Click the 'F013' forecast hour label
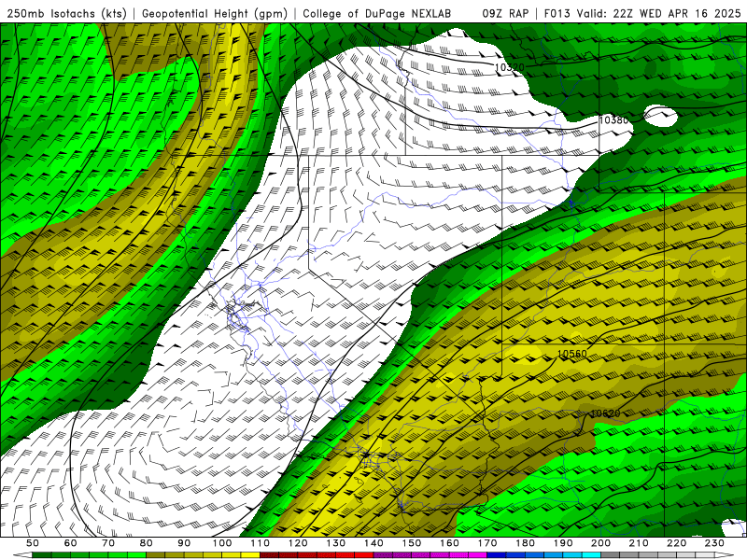The image size is (747, 560). pyautogui.click(x=557, y=14)
